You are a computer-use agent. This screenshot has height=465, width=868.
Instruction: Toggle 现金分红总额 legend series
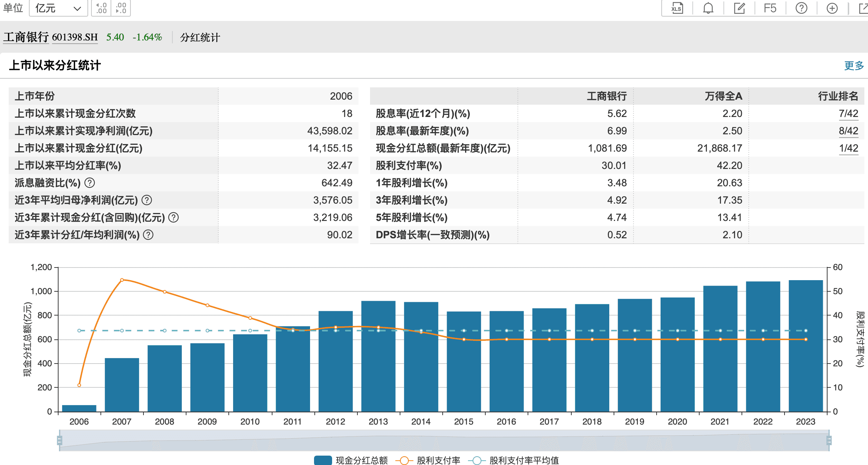point(351,460)
